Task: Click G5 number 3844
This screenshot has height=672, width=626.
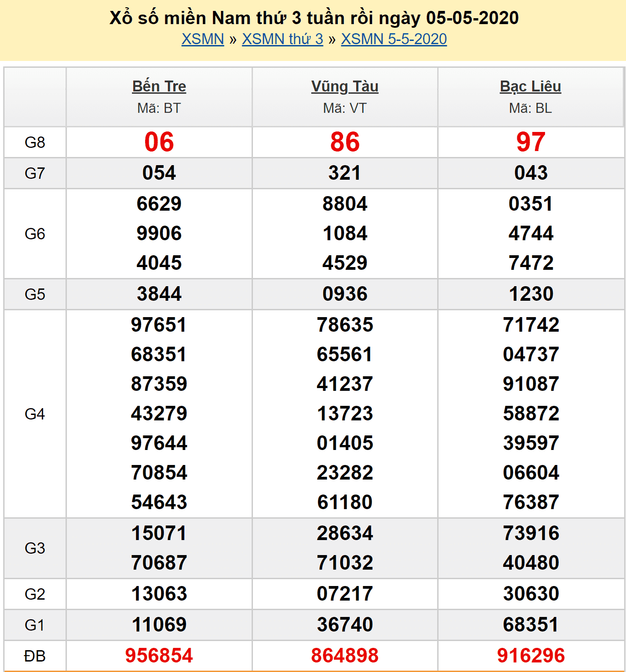Action: coord(159,294)
